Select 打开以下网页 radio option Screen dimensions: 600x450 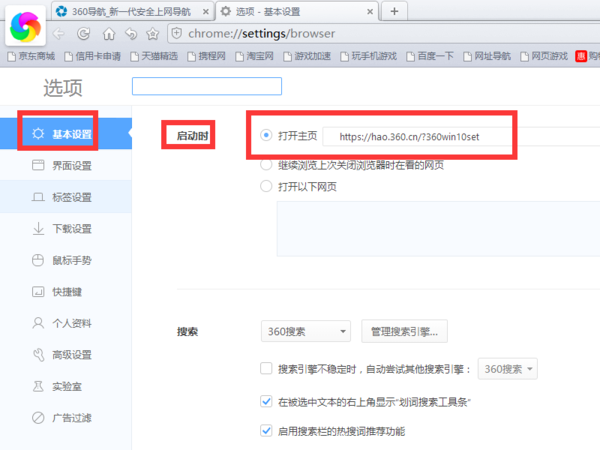click(x=266, y=186)
